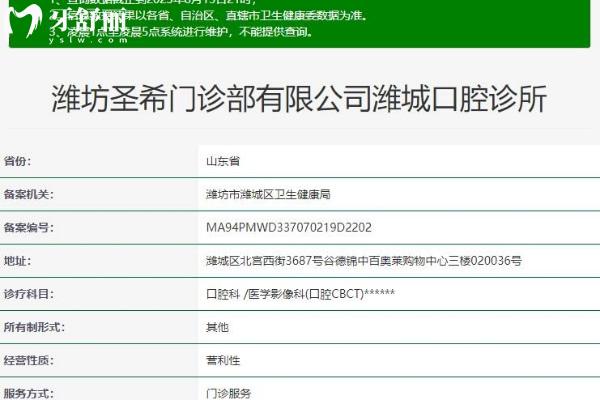Image resolution: width=600 pixels, height=400 pixels.
Task: Select the 备案编号 label
Action: point(28,227)
